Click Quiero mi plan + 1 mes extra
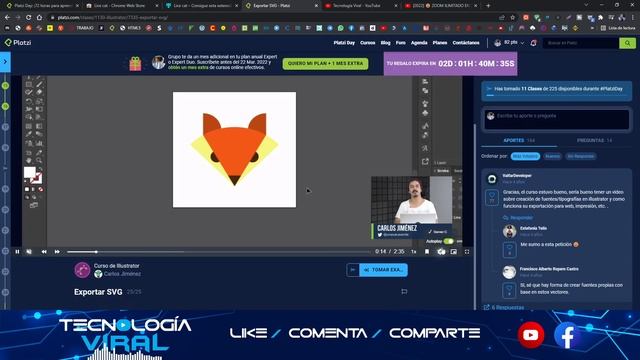 tap(325, 64)
